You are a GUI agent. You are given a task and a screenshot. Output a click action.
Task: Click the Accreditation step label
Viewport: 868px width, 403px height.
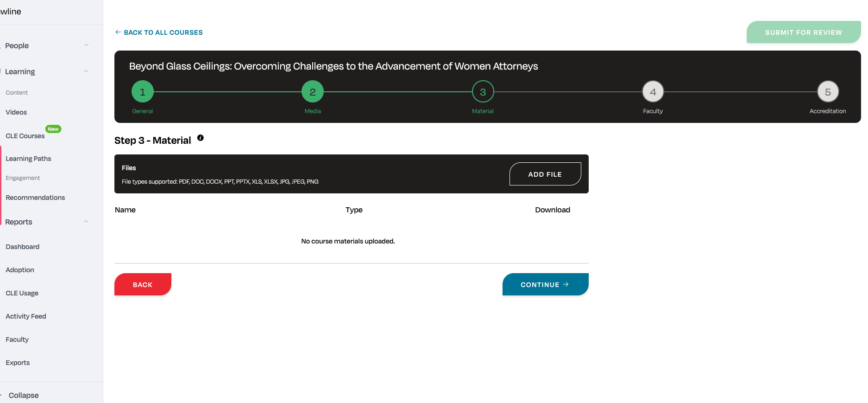pos(828,111)
